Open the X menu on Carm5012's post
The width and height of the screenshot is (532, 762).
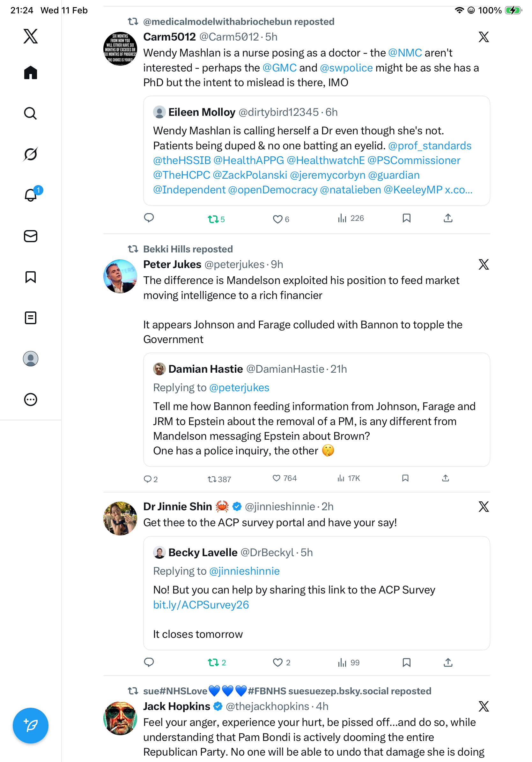tap(484, 37)
